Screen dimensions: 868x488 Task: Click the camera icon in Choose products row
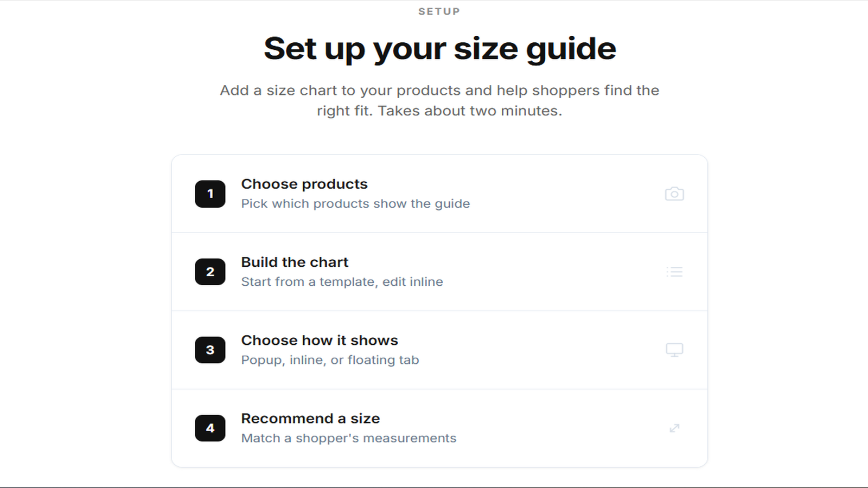click(x=674, y=194)
